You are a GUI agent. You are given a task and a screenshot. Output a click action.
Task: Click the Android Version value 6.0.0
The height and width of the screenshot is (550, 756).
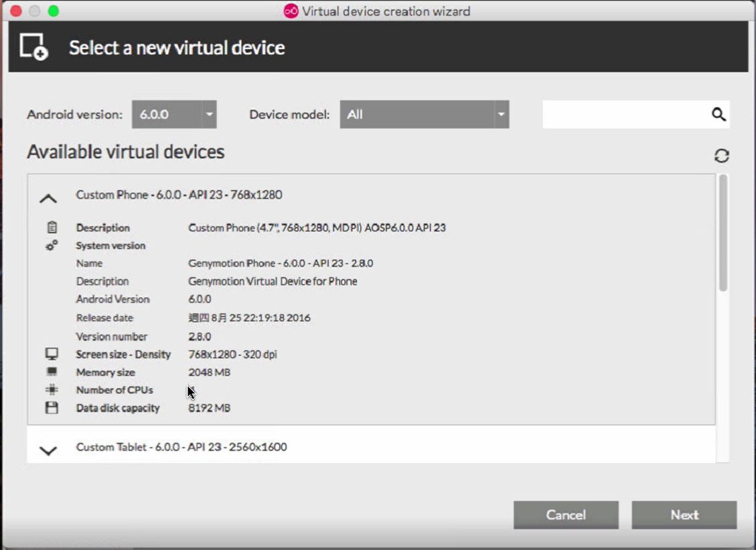click(200, 299)
